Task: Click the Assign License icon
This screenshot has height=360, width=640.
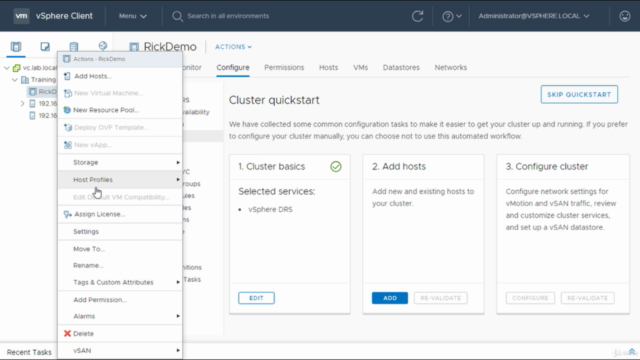Action: click(x=68, y=214)
